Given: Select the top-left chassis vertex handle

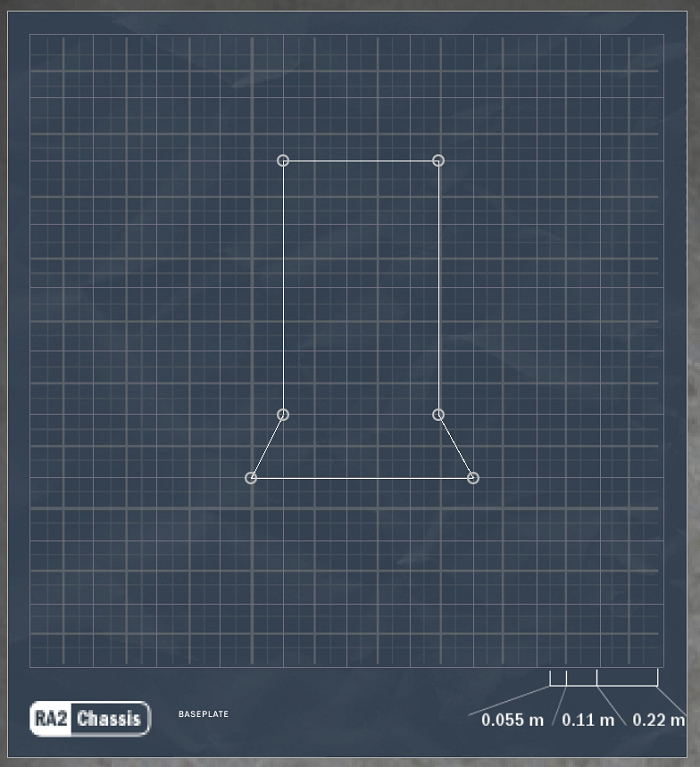Looking at the screenshot, I should pos(283,160).
